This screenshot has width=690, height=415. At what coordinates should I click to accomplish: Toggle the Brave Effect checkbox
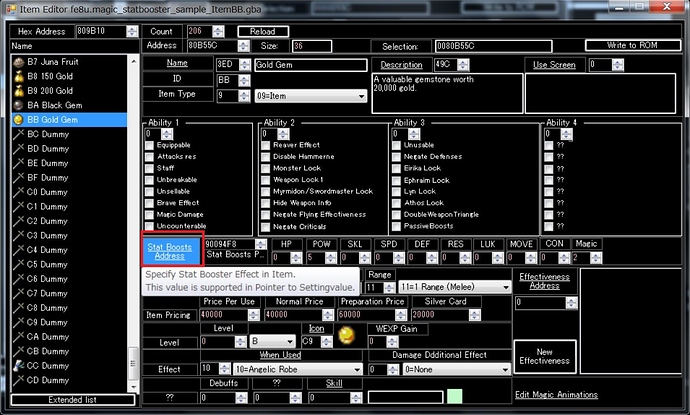pos(150,203)
